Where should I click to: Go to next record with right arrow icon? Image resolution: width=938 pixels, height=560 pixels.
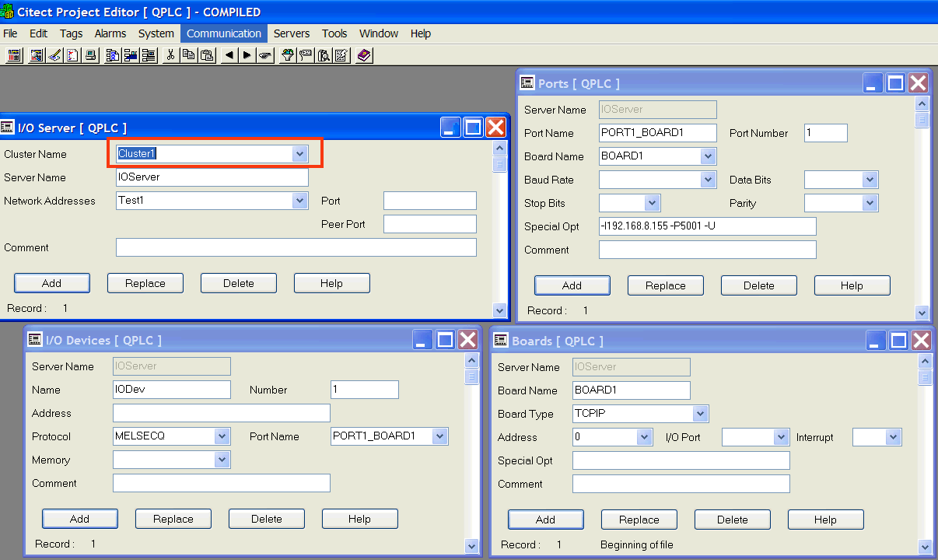247,55
